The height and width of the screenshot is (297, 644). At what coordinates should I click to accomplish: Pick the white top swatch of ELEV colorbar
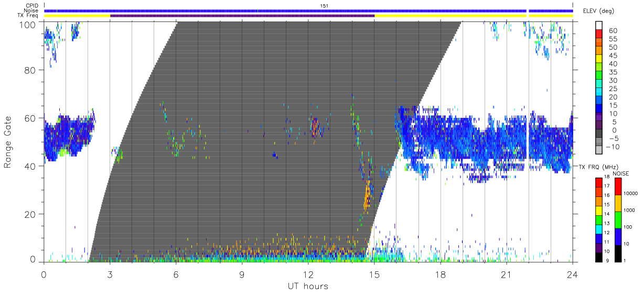[599, 26]
